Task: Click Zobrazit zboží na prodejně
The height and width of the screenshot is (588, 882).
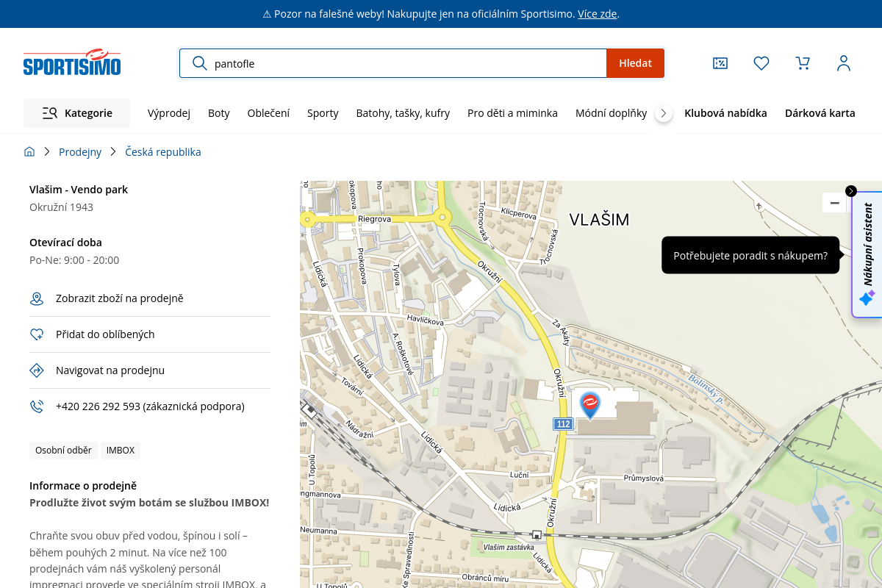Action: (120, 298)
